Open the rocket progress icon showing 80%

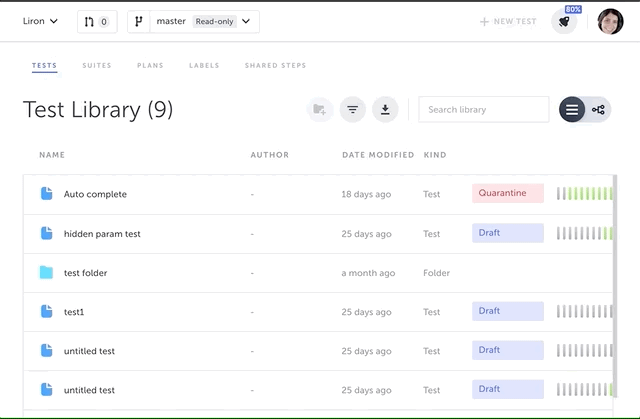pos(564,21)
